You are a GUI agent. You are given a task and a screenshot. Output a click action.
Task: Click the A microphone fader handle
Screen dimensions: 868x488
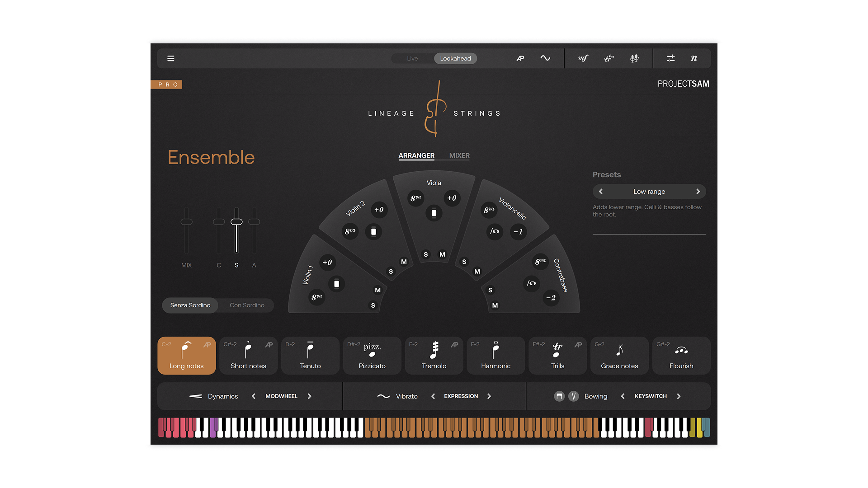tap(254, 222)
